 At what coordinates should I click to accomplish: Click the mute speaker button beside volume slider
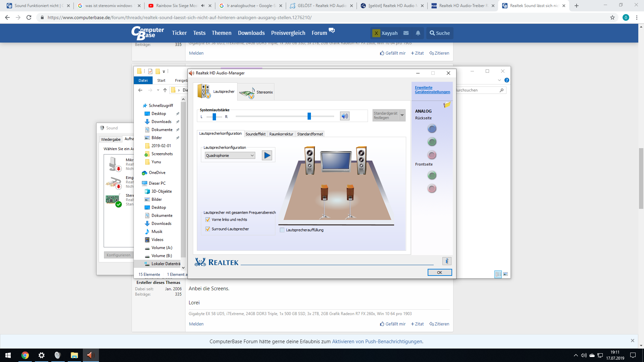344,116
